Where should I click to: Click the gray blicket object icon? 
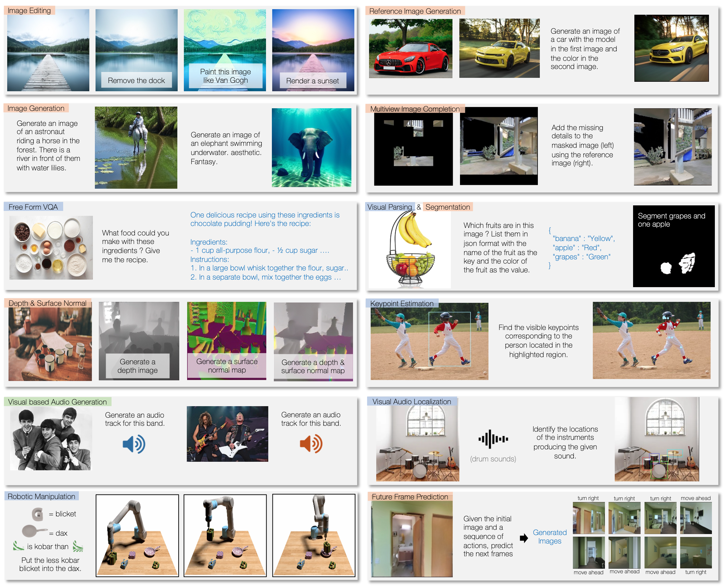tap(37, 514)
